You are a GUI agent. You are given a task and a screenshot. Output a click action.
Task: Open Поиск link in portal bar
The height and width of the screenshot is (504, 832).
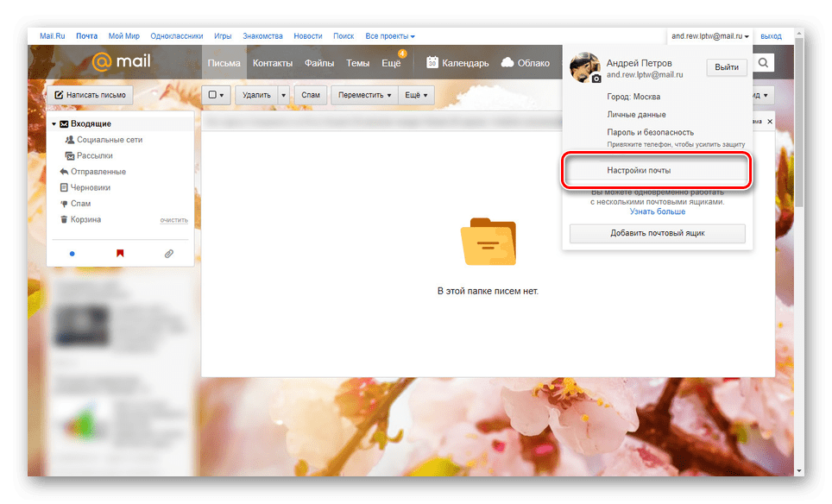(344, 36)
